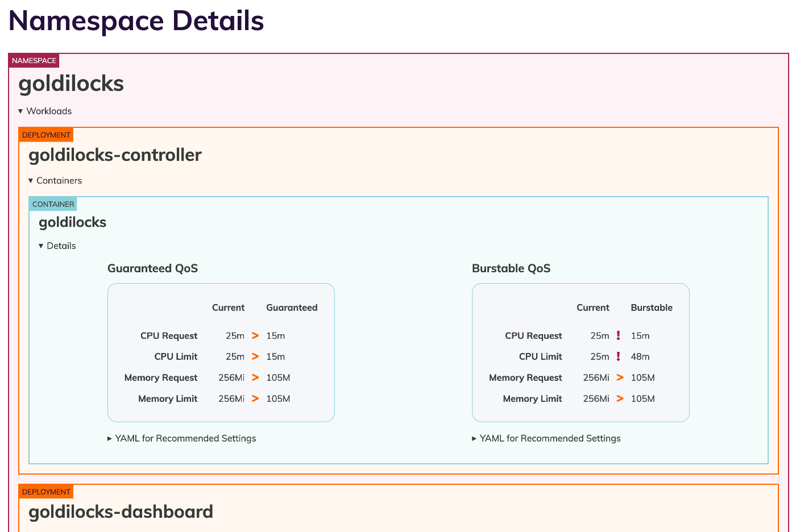
Task: Click the goldilocks-controller deployment heading
Action: coord(115,155)
